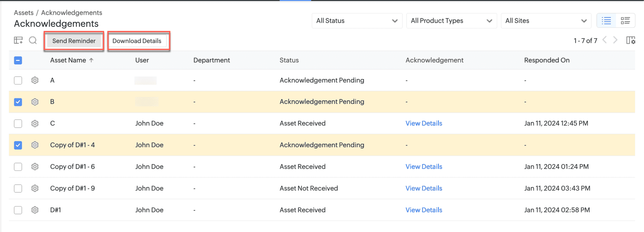Navigate to Assets in the breadcrumb
The image size is (644, 232).
[x=24, y=13]
